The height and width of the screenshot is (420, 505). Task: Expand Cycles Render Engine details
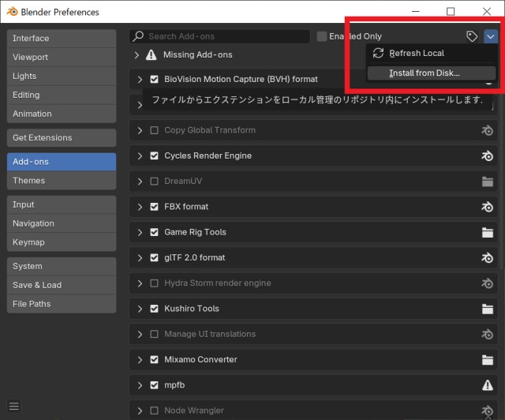(x=140, y=156)
